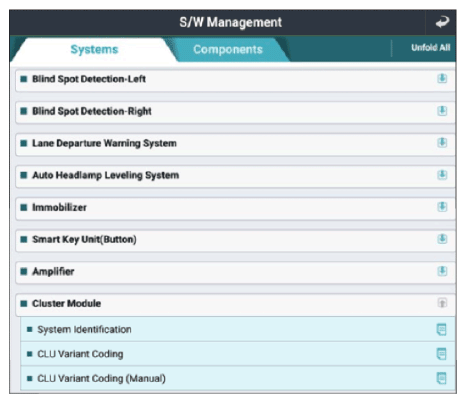The height and width of the screenshot is (403, 466).
Task: Open the CLU Variant Coding (Manual) document icon
Action: click(441, 378)
